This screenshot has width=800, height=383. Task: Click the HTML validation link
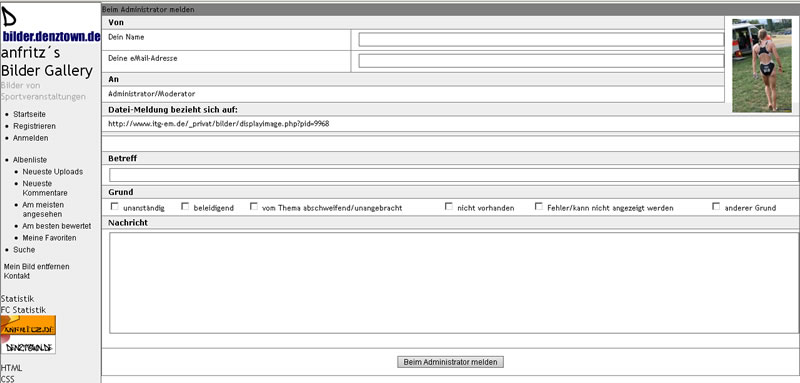11,368
